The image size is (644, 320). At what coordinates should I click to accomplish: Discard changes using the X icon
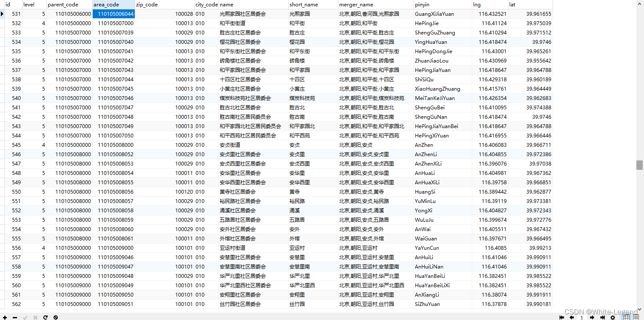[x=35, y=317]
